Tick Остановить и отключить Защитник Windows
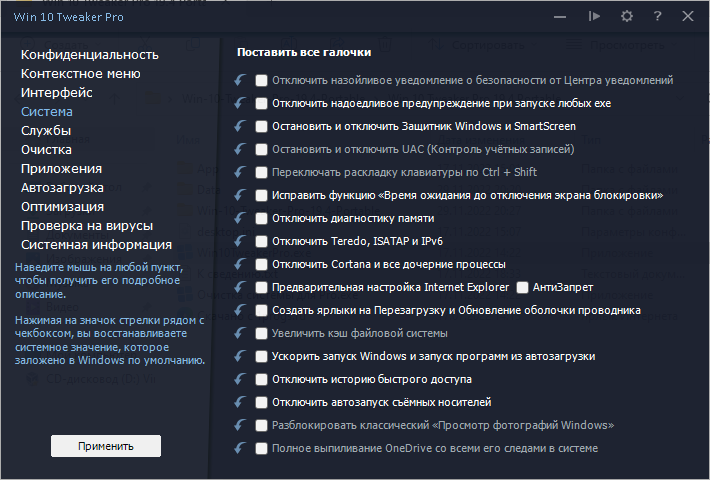The height and width of the screenshot is (480, 710). [261, 126]
